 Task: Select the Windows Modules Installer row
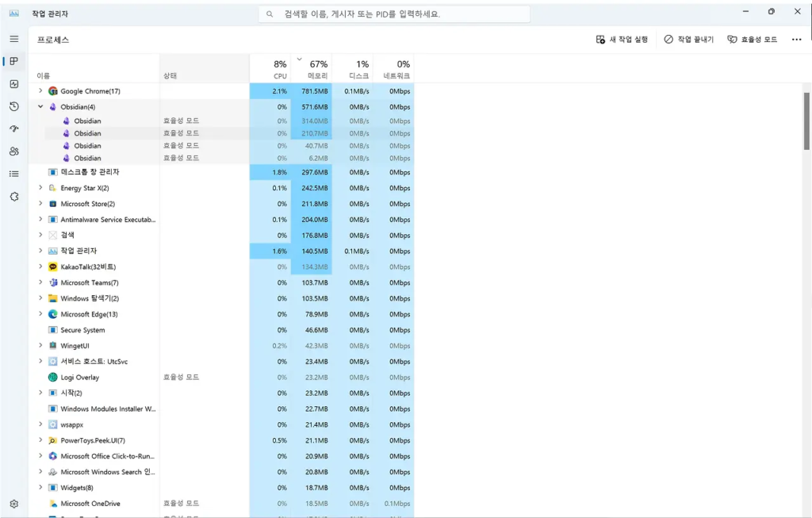click(222, 409)
